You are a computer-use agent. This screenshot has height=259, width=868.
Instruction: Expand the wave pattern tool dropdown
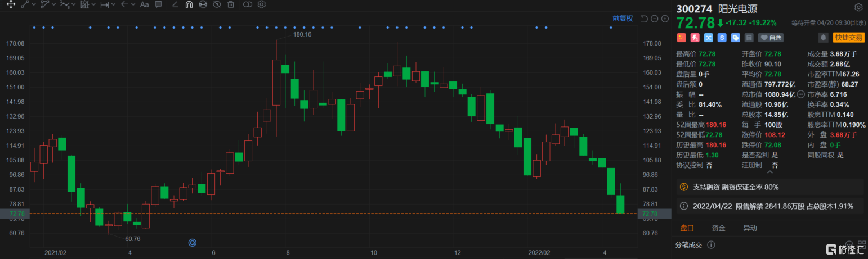pos(74,4)
